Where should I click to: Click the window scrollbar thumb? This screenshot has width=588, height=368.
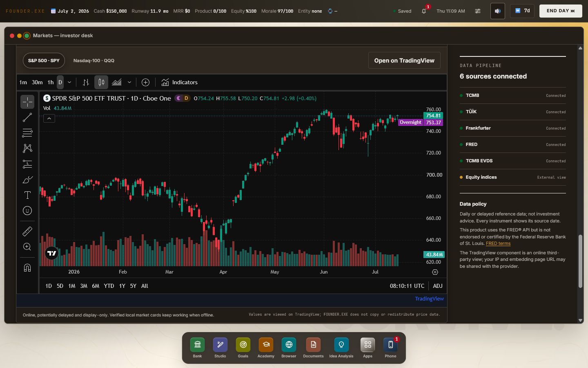coord(580,261)
